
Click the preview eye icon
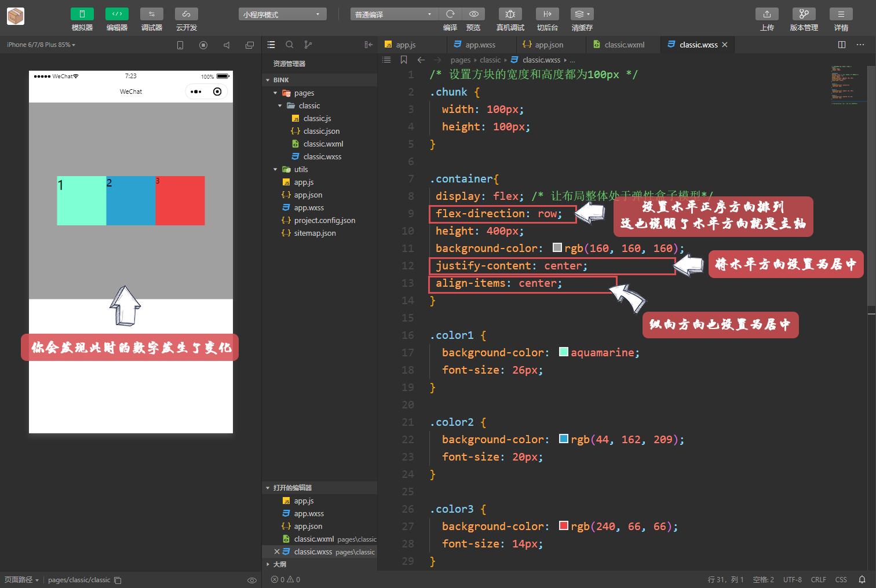pos(473,14)
